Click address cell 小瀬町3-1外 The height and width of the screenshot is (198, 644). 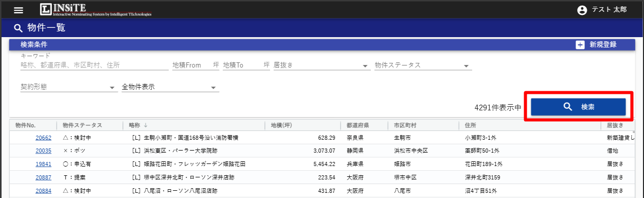(x=480, y=138)
